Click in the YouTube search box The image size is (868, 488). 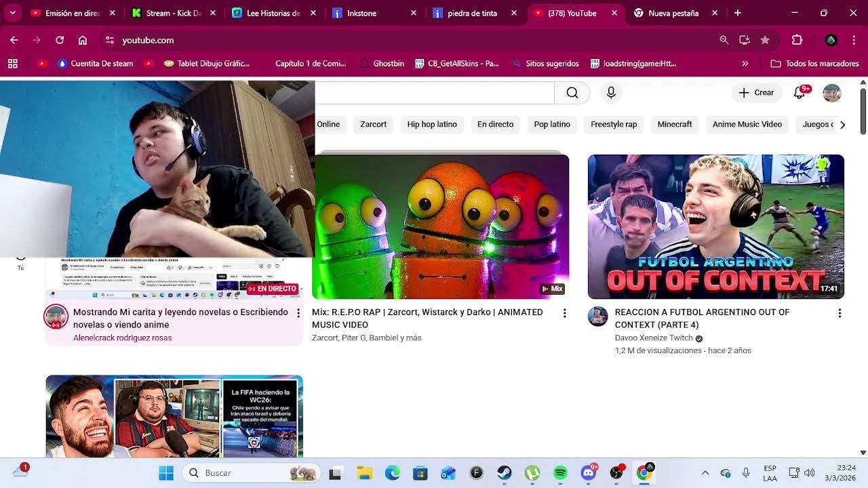click(434, 93)
